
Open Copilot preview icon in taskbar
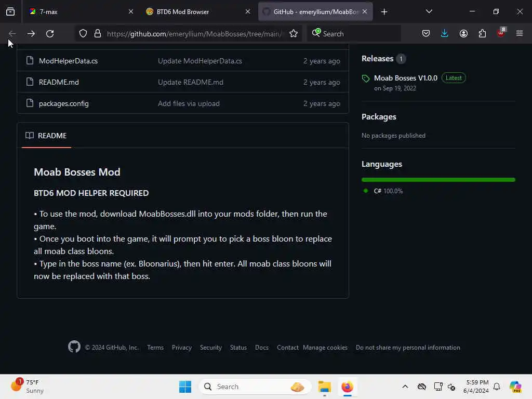click(x=515, y=387)
